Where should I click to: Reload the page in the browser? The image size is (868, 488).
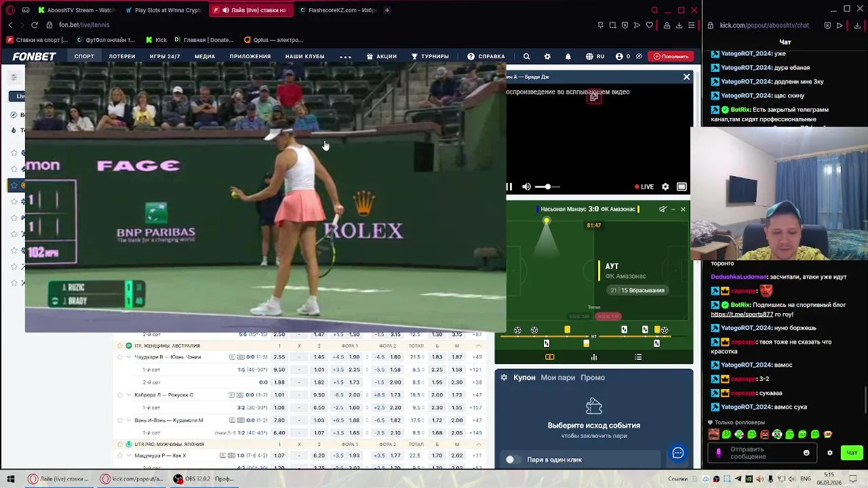[34, 25]
